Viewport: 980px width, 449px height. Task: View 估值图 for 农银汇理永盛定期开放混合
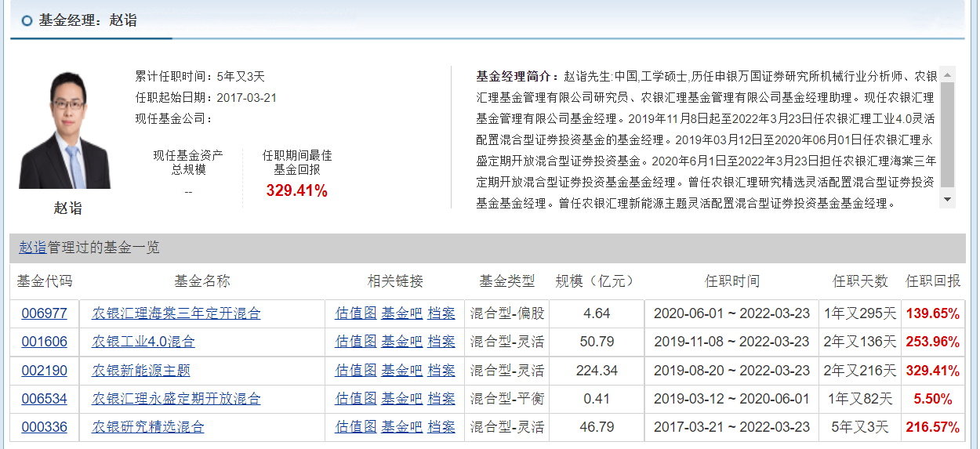(x=356, y=399)
